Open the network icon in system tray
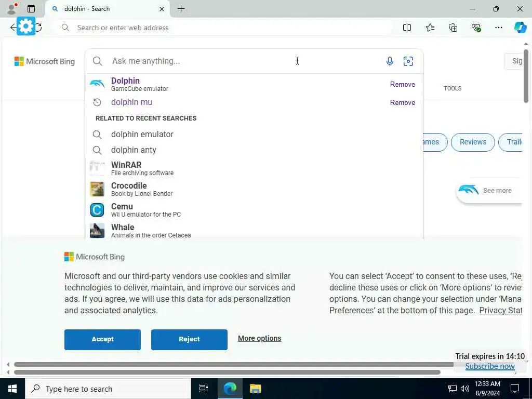 [x=453, y=389]
